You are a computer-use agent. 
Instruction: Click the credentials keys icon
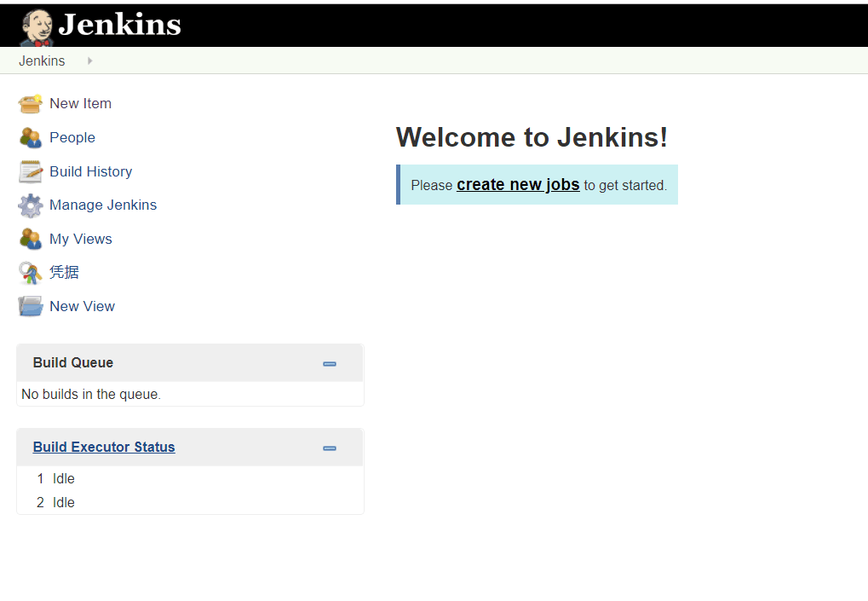(30, 273)
